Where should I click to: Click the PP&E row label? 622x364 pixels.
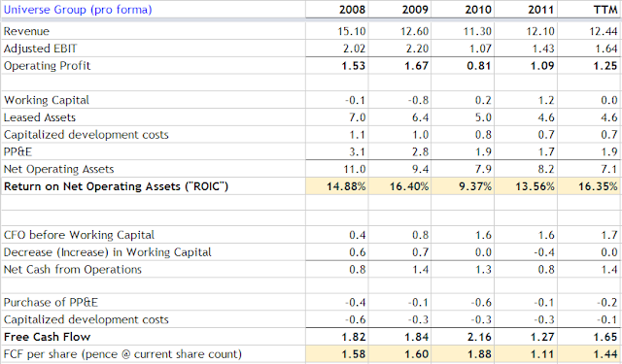click(x=17, y=152)
